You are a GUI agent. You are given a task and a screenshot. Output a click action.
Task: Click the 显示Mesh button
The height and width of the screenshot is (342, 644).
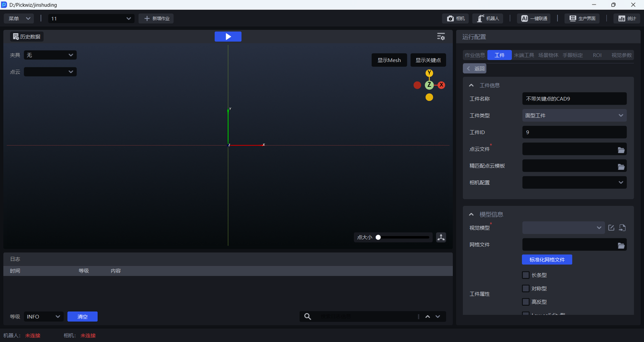(x=389, y=60)
